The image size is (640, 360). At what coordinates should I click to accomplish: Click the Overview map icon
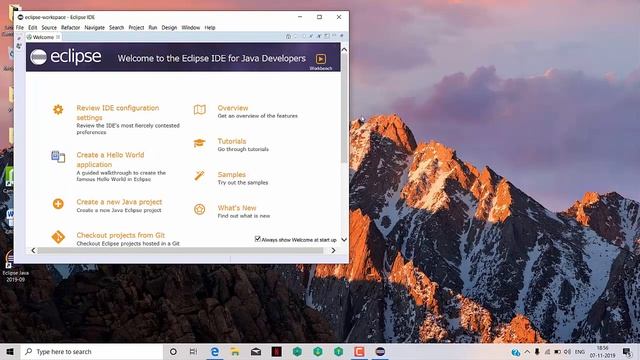tap(200, 109)
